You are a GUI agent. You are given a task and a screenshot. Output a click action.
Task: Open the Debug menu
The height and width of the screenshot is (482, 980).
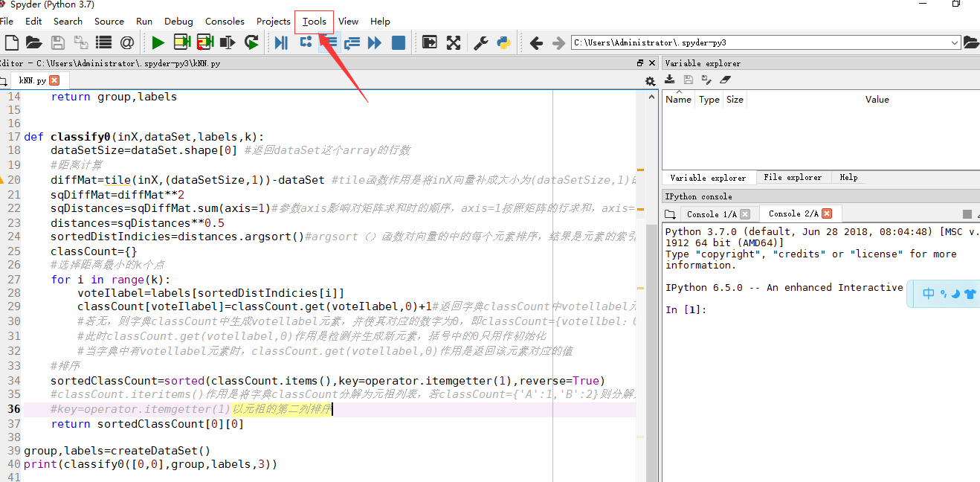click(x=178, y=22)
